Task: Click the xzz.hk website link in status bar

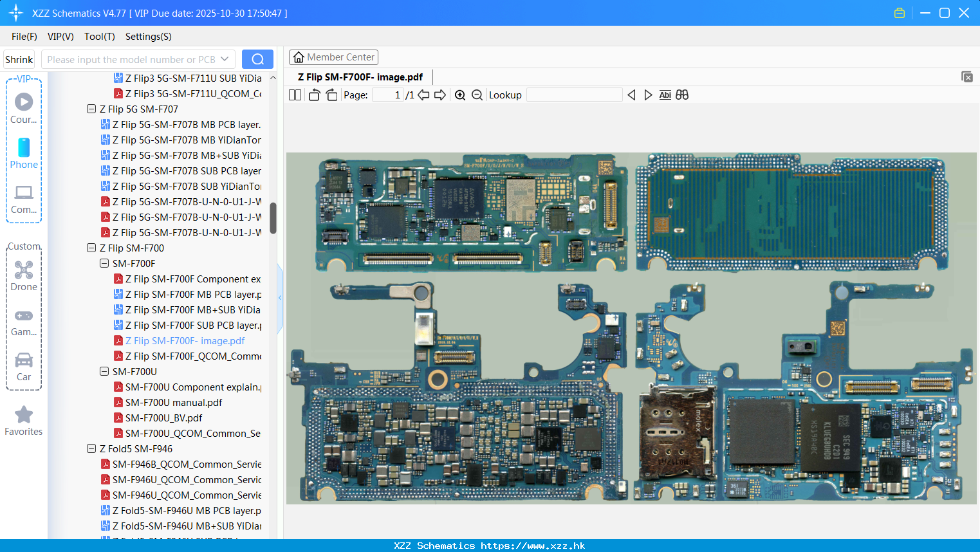Action: point(533,546)
